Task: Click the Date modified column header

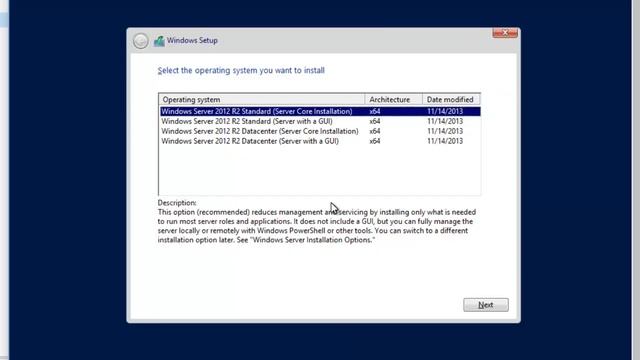Action: pos(451,100)
